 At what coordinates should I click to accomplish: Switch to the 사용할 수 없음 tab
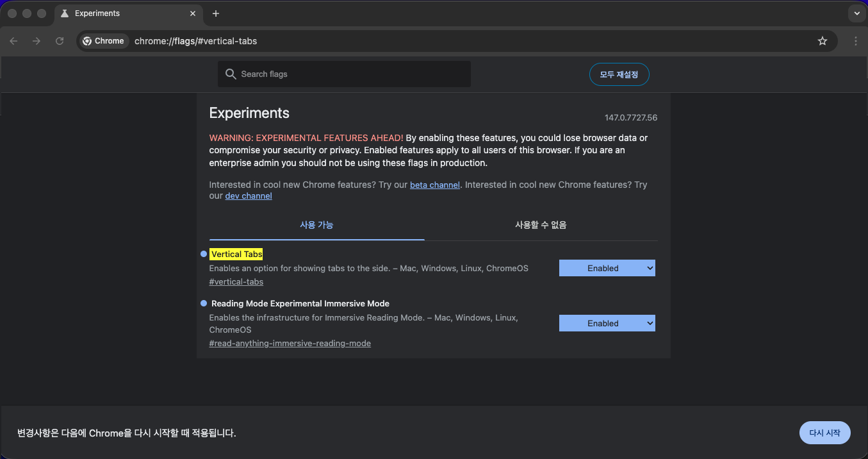point(541,225)
